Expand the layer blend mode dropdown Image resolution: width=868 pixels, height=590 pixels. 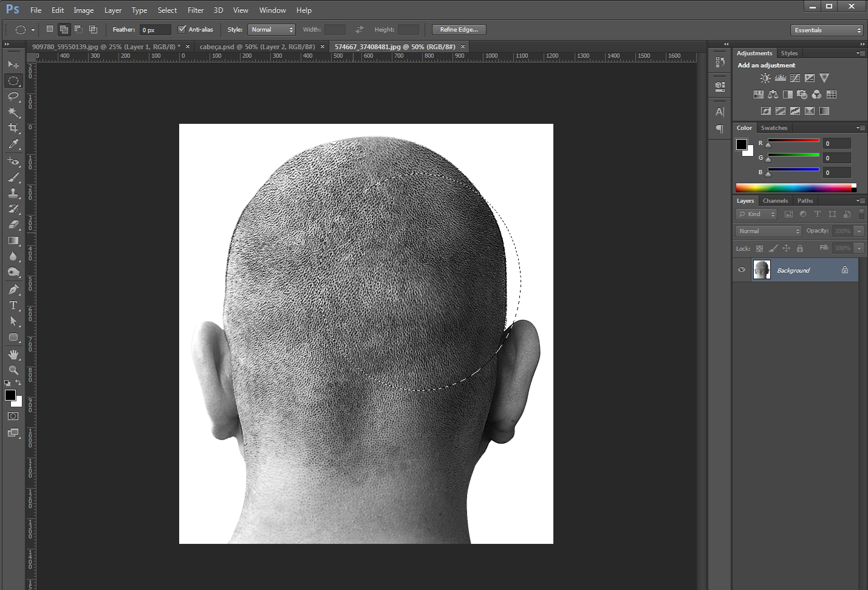click(769, 231)
